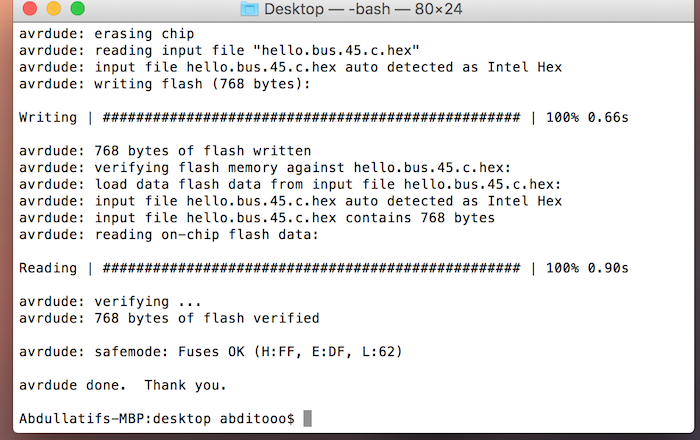Click the red close window button
The height and width of the screenshot is (440, 700).
[x=30, y=8]
